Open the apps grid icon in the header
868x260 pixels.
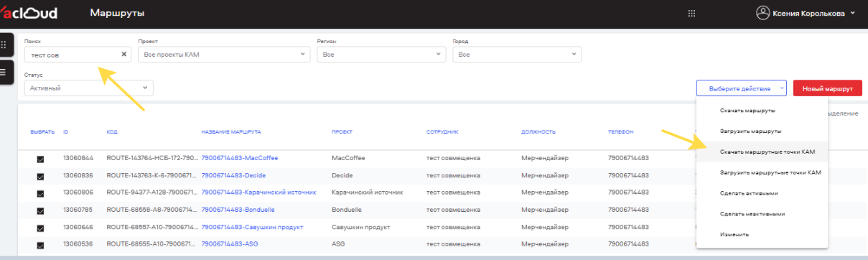click(692, 13)
